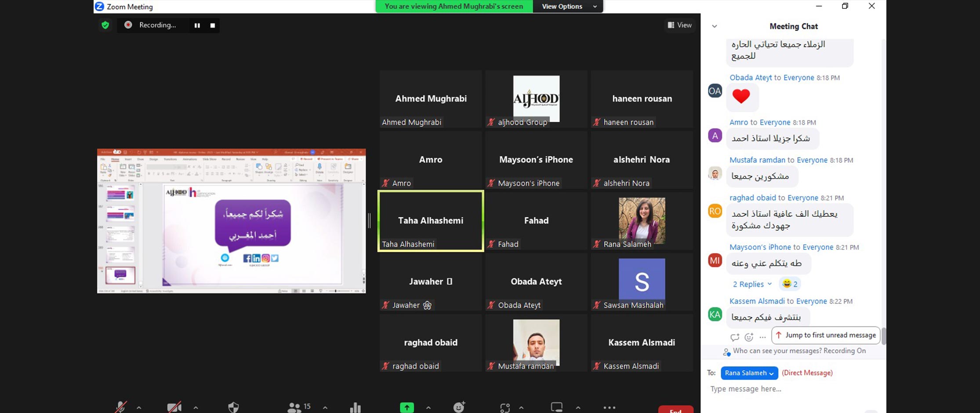Viewport: 980px width, 413px height.
Task: Click the green Share Screen icon
Action: 407,408
